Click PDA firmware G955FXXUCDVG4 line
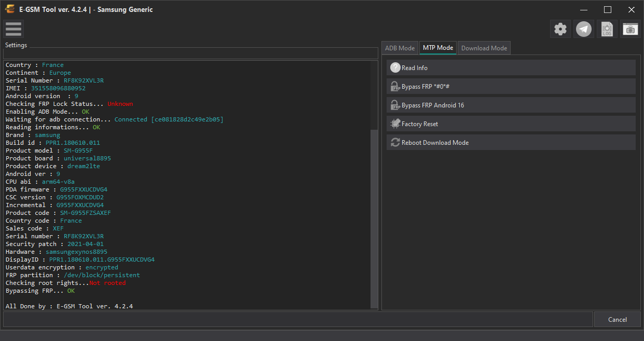The width and height of the screenshot is (644, 341). [x=57, y=189]
